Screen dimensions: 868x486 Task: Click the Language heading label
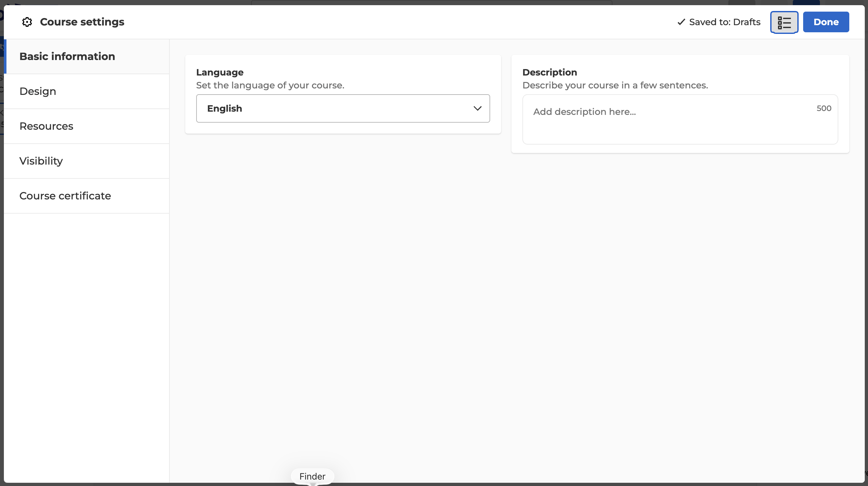tap(220, 72)
